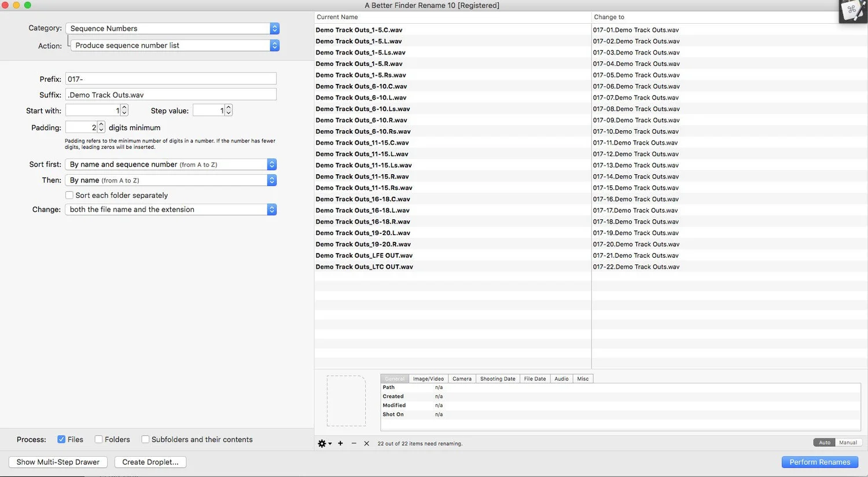Clear the file list with the X icon
This screenshot has height=477, width=868.
[x=366, y=443]
